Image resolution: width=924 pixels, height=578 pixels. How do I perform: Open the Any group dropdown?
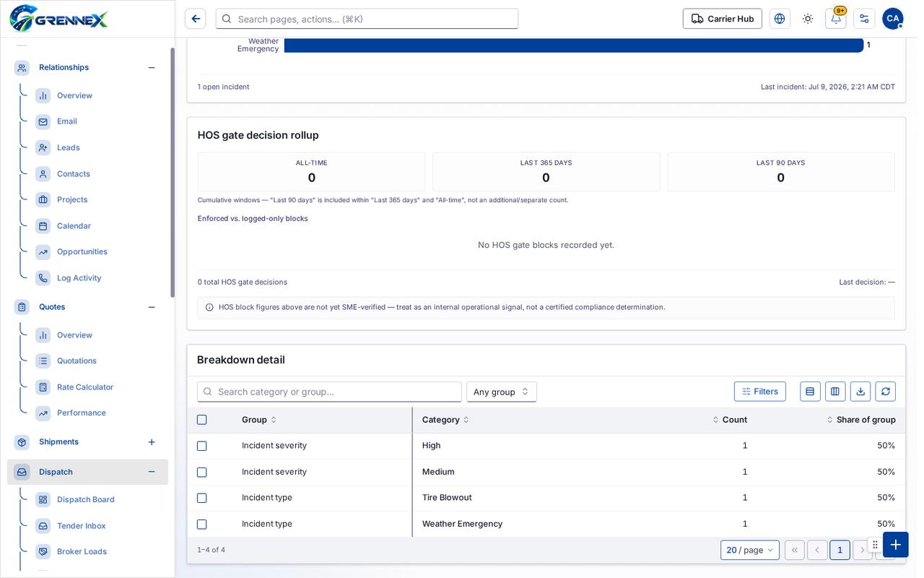pyautogui.click(x=502, y=392)
